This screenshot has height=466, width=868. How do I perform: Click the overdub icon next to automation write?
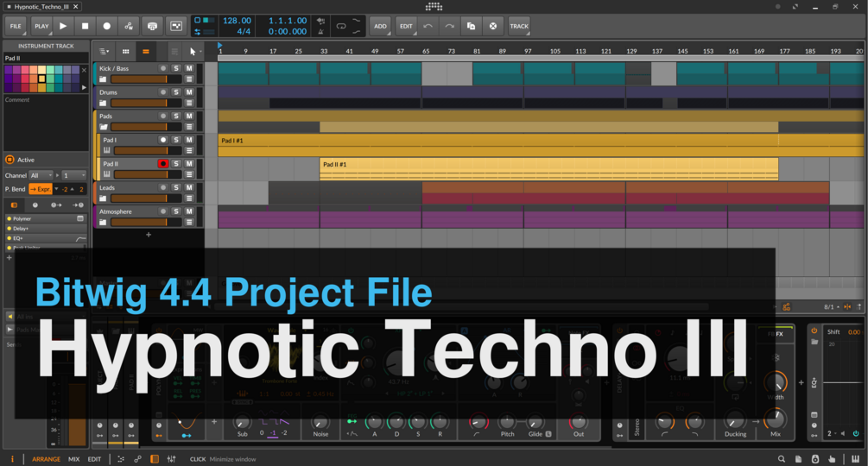[152, 26]
